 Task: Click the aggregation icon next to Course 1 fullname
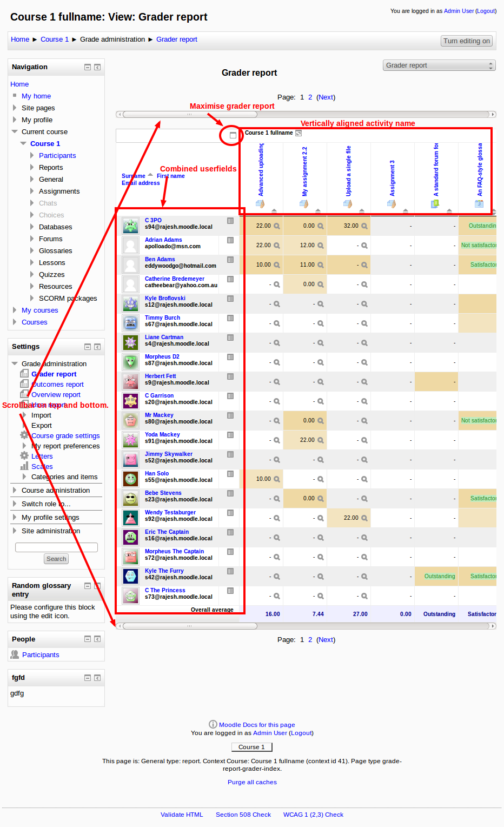point(299,133)
